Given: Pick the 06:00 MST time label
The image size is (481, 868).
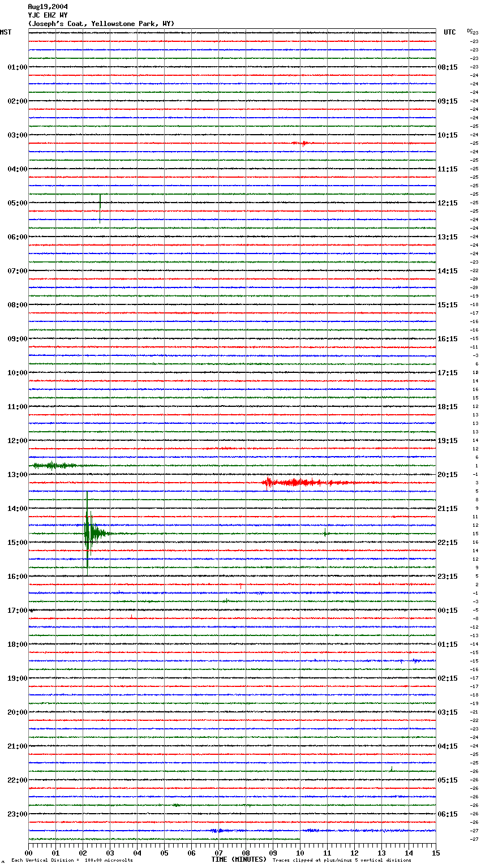Looking at the screenshot, I should pyautogui.click(x=18, y=237).
